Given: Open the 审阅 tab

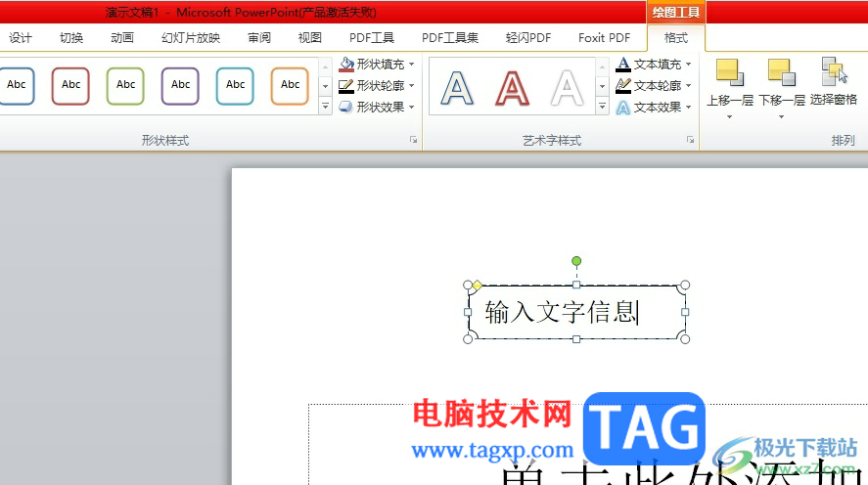Looking at the screenshot, I should point(259,37).
